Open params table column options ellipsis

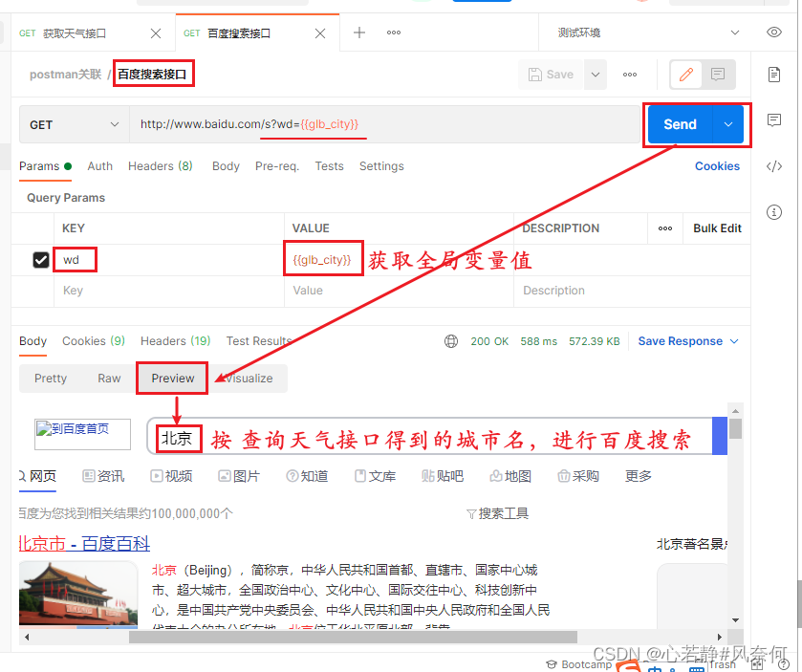(665, 228)
